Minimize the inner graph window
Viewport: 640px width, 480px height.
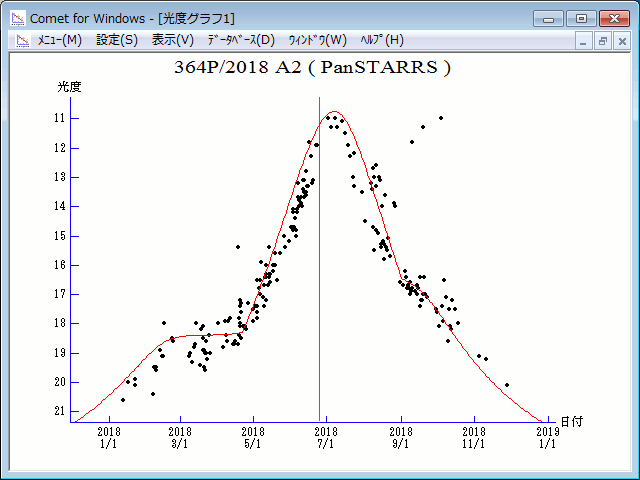(x=585, y=41)
